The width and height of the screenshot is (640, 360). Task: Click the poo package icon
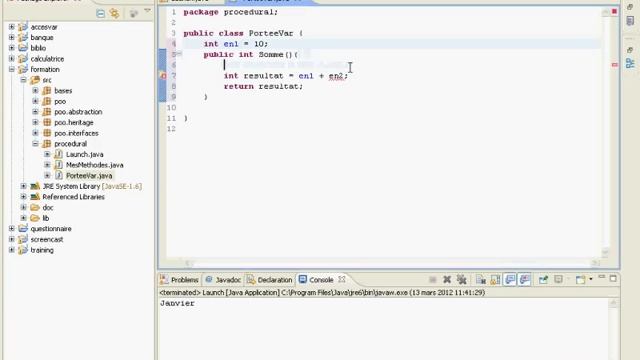[47, 101]
